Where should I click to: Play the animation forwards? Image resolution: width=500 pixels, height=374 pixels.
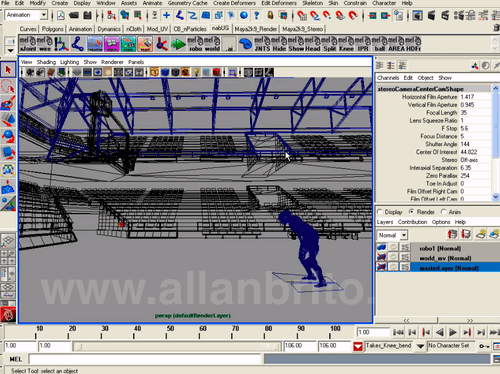pyautogui.click(x=453, y=332)
